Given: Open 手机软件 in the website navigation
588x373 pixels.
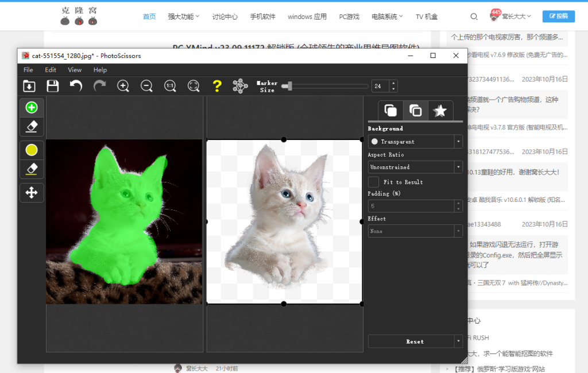Looking at the screenshot, I should 262,17.
